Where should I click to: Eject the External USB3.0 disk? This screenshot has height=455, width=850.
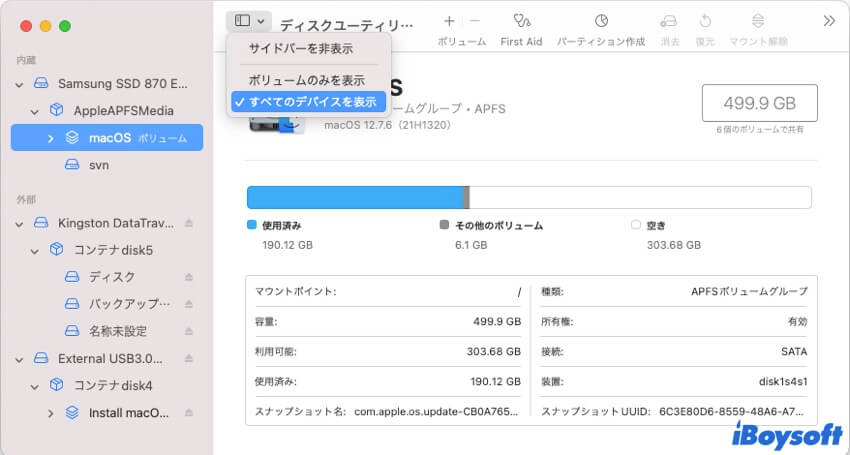coord(189,358)
